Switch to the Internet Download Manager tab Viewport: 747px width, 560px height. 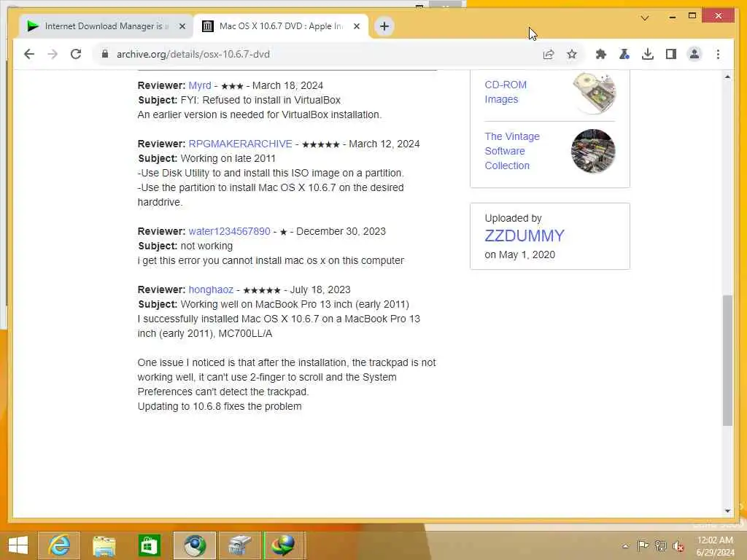tap(106, 26)
